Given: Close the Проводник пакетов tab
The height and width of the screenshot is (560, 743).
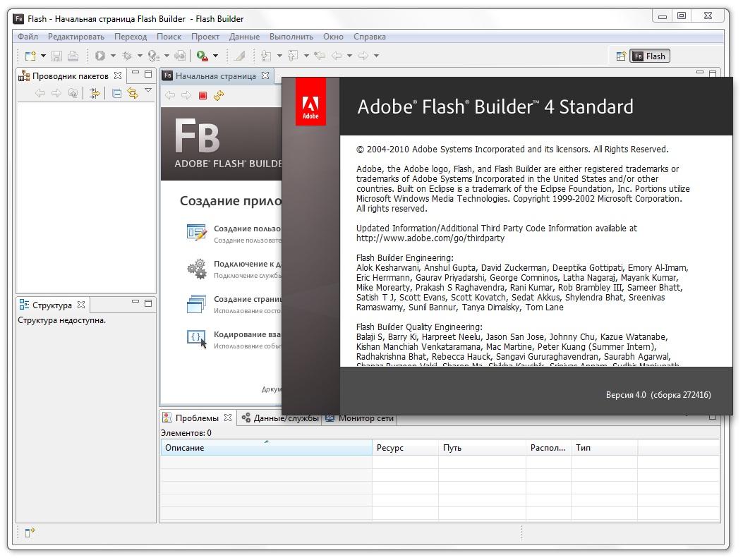Looking at the screenshot, I should (118, 75).
